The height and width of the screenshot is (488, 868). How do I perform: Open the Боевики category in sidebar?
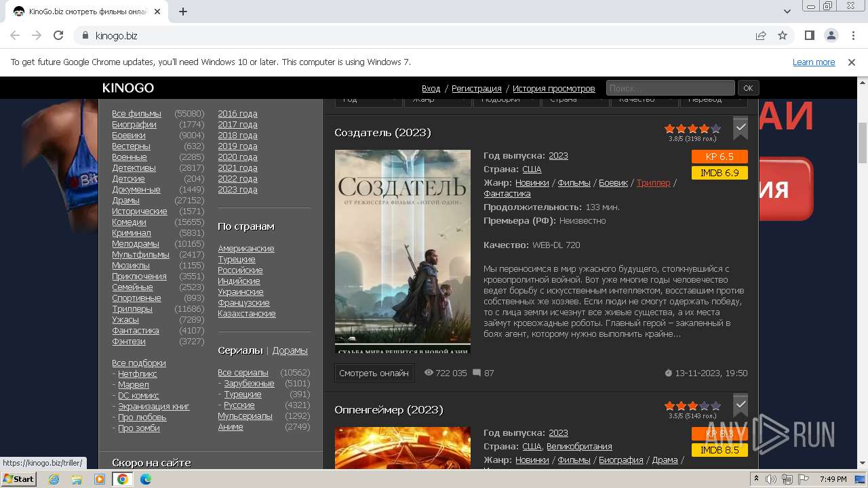click(x=129, y=136)
